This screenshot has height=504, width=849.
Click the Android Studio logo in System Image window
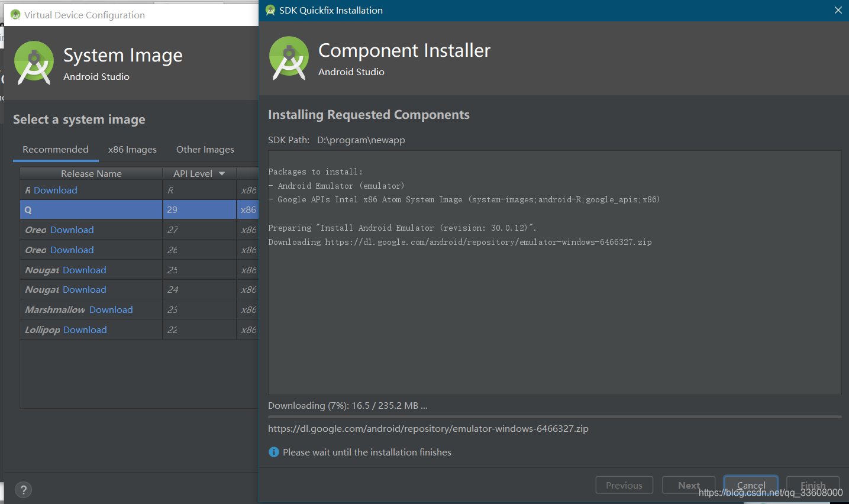click(34, 63)
